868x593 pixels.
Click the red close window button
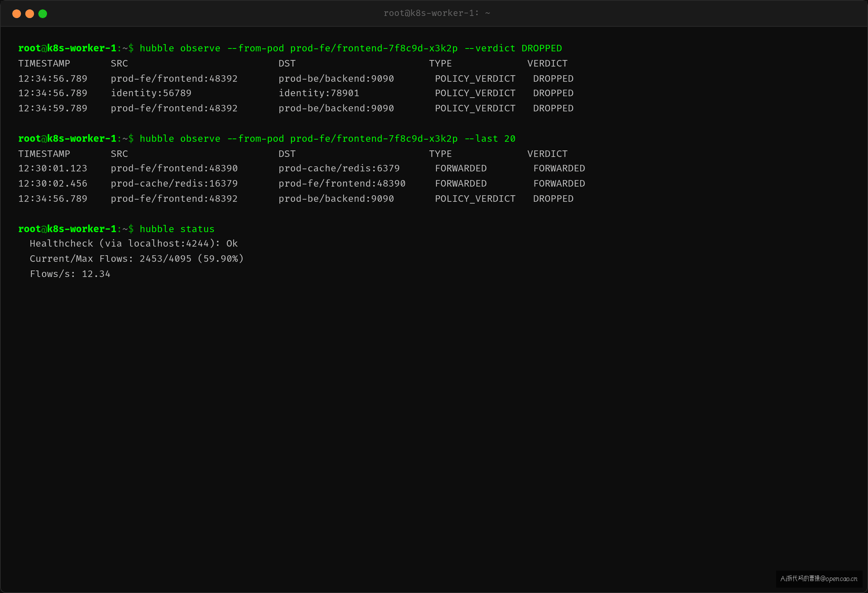(x=16, y=14)
